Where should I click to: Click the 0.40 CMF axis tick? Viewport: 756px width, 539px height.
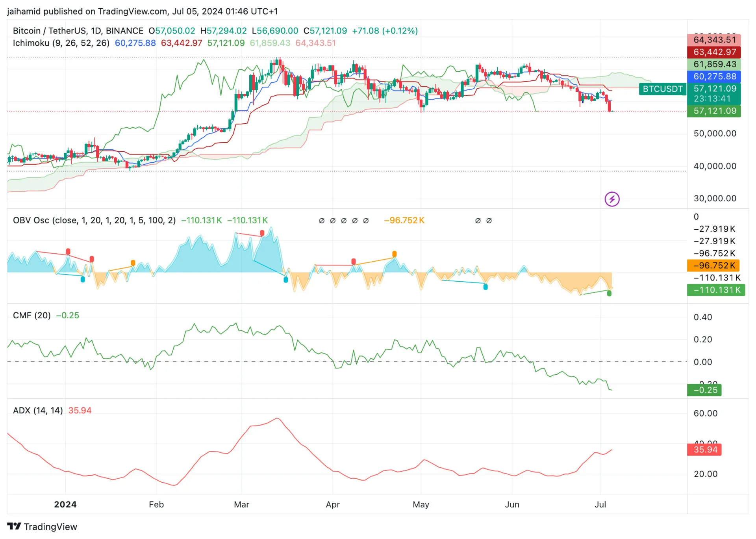703,317
